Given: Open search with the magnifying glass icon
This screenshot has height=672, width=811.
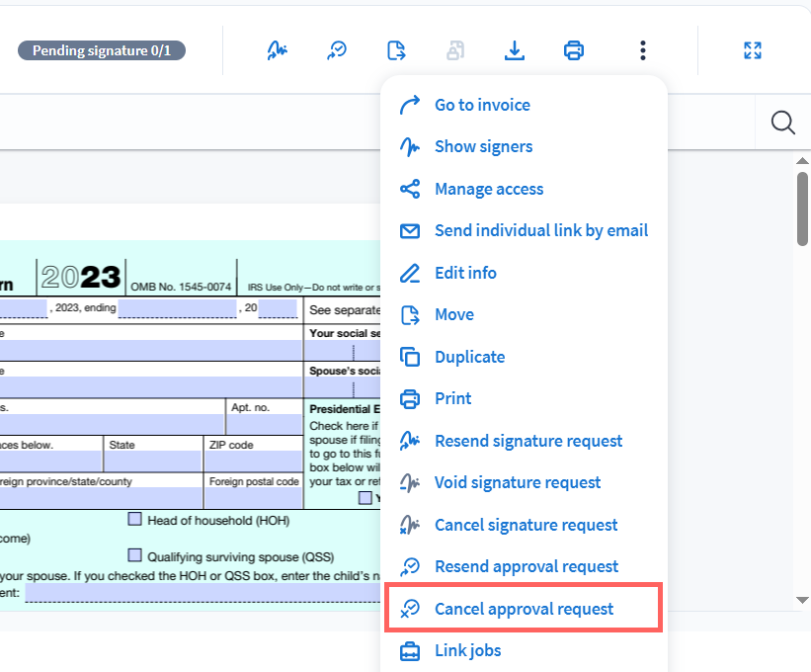Looking at the screenshot, I should click(x=782, y=123).
